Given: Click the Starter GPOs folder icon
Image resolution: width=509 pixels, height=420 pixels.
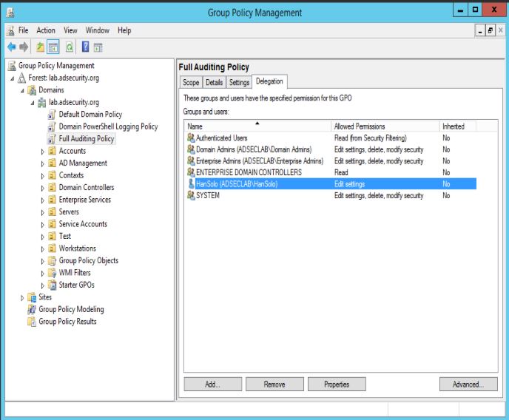Looking at the screenshot, I should 52,285.
